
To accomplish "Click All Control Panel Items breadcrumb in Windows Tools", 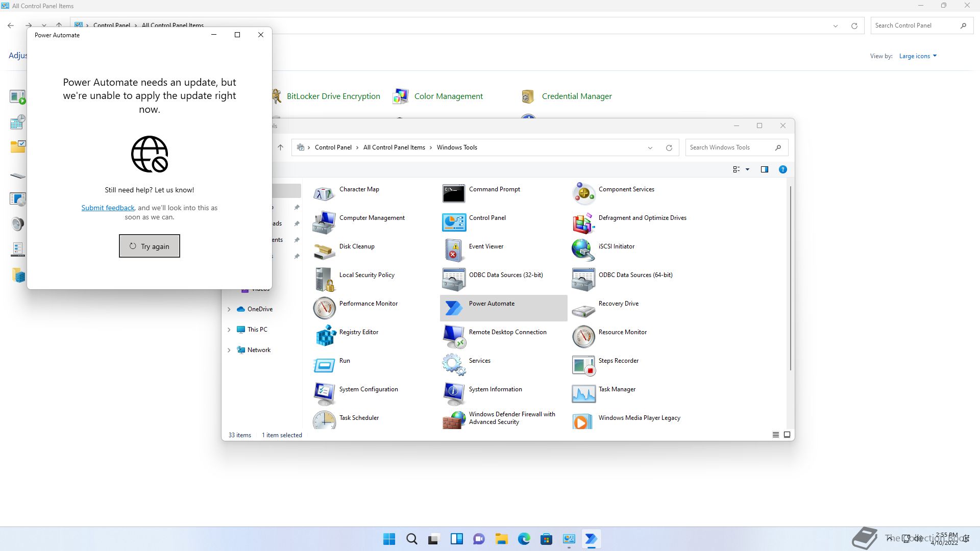I will [394, 147].
